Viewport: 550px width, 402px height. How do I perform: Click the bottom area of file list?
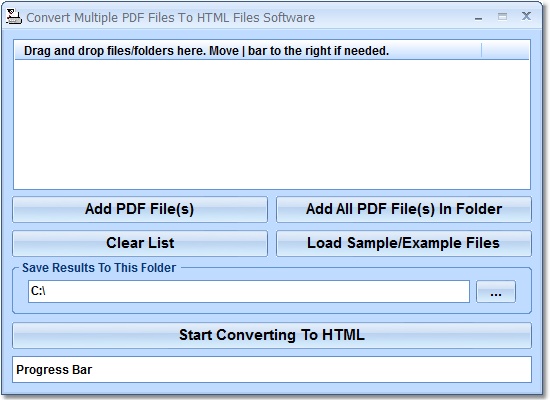(272, 175)
